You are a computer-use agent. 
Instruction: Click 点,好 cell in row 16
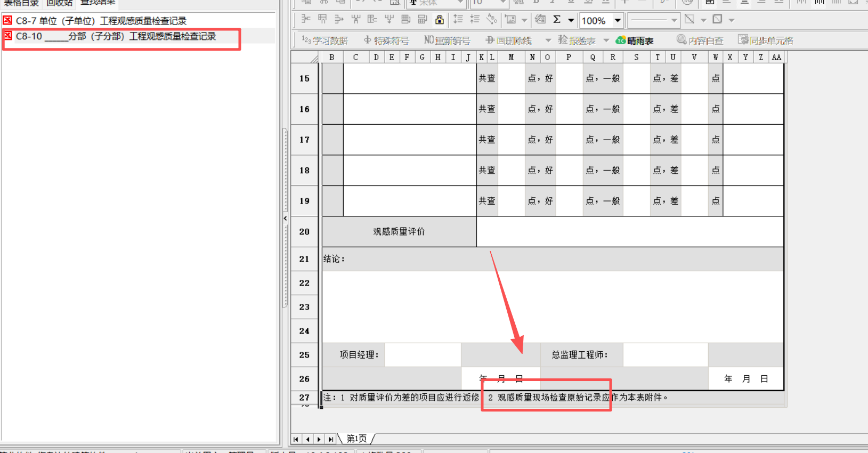pos(540,109)
